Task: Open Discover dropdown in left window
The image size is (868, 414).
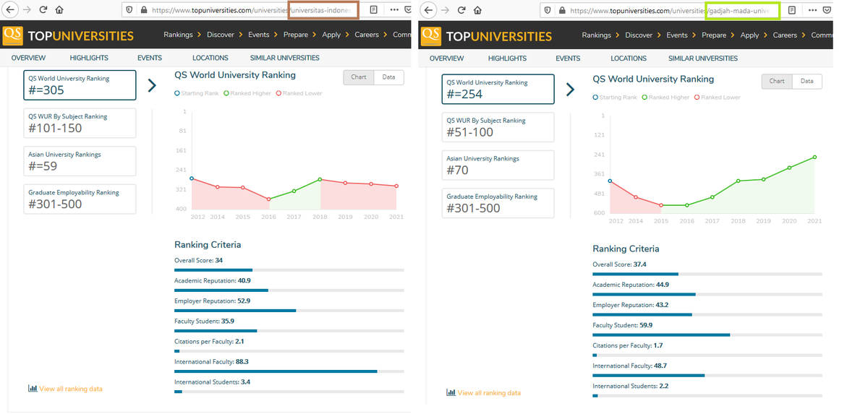Action: 224,35
